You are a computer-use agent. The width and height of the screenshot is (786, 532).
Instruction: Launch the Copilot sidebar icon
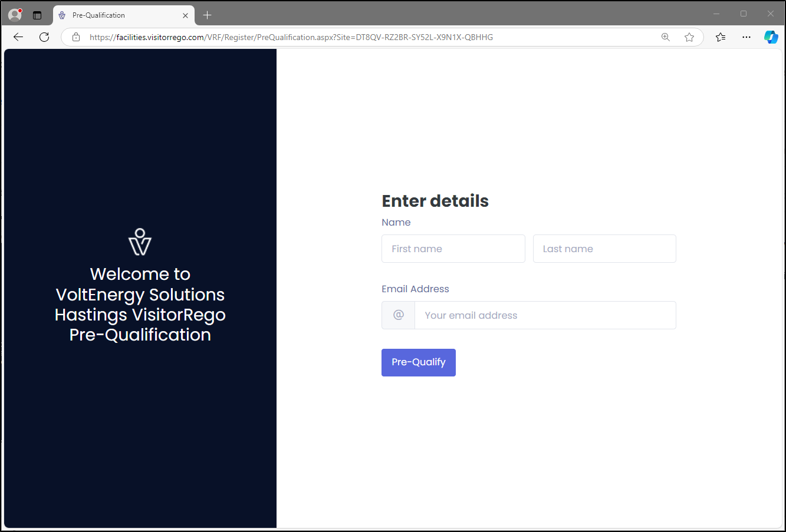click(x=771, y=37)
